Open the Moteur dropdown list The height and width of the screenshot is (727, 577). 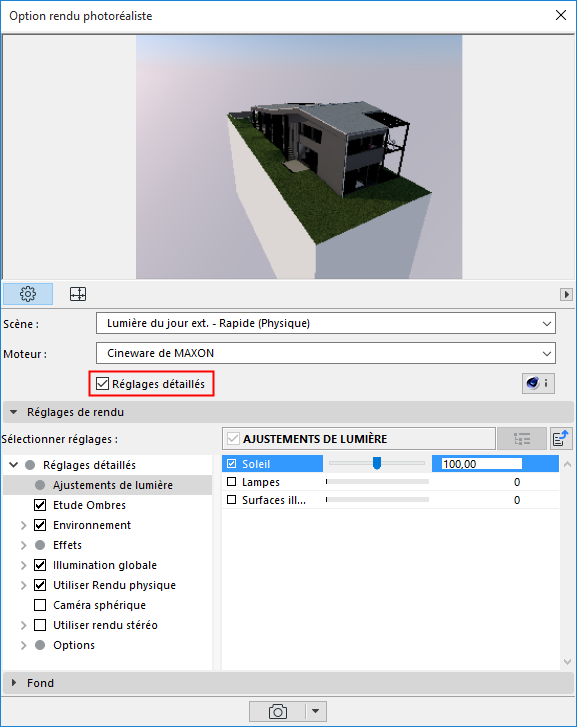pyautogui.click(x=326, y=353)
